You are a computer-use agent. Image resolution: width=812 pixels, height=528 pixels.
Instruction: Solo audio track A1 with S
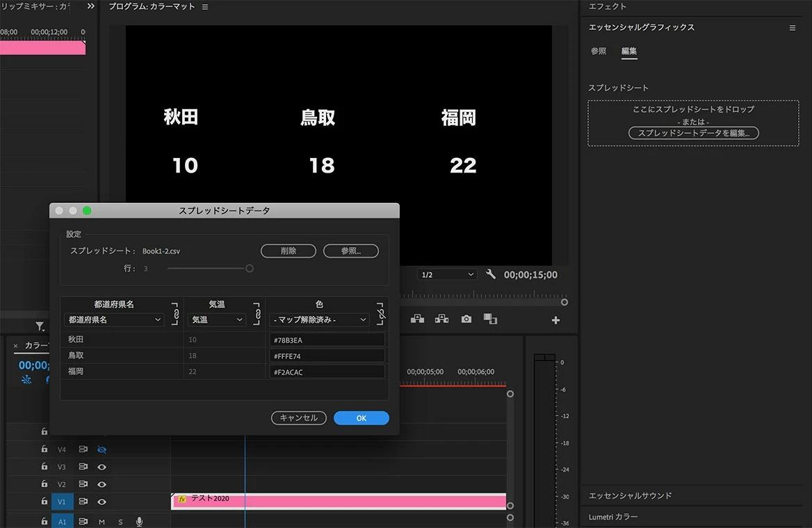[121, 522]
